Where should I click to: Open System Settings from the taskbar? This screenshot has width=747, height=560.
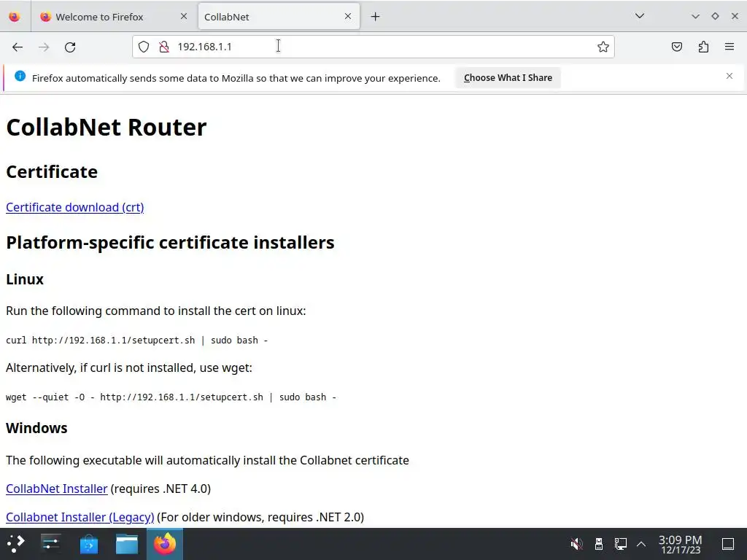tap(50, 544)
